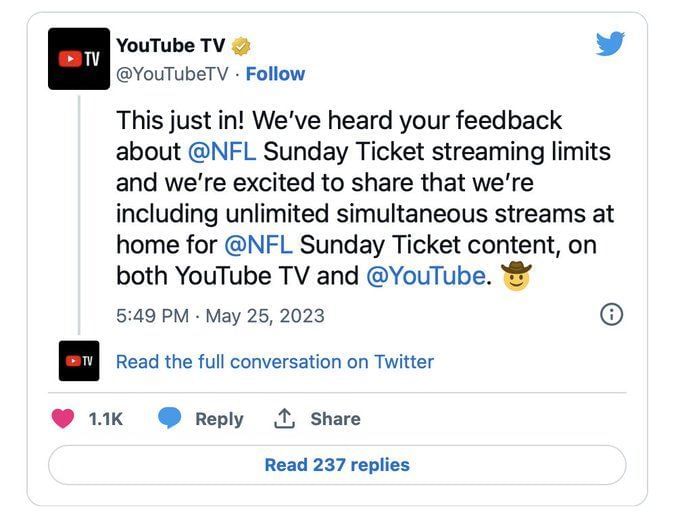
Task: Click the YouTube TV profile avatar
Action: (79, 59)
